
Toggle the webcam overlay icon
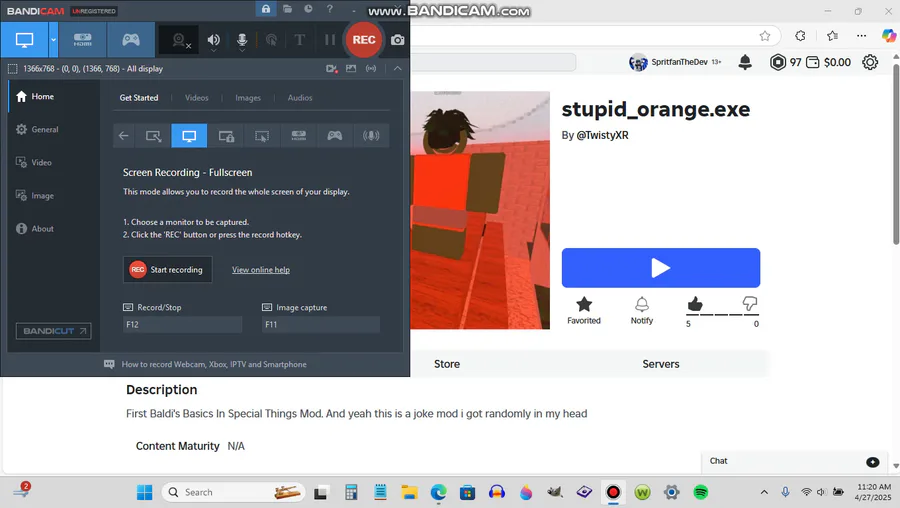point(181,40)
